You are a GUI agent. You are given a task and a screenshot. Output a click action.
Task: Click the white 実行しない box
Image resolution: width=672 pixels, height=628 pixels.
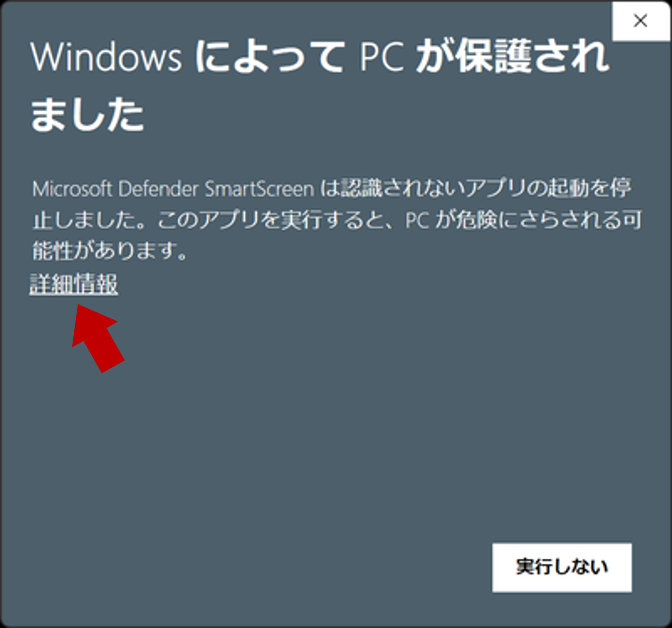562,567
